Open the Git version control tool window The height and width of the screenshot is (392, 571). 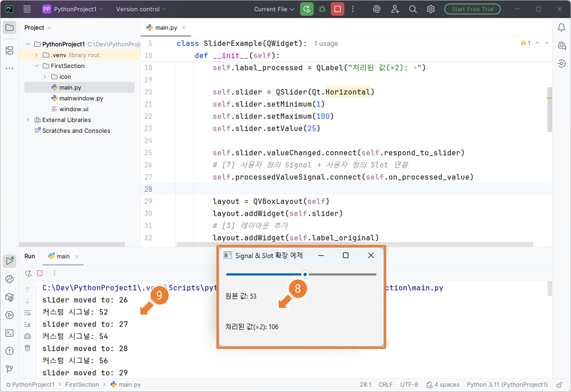[x=9, y=369]
